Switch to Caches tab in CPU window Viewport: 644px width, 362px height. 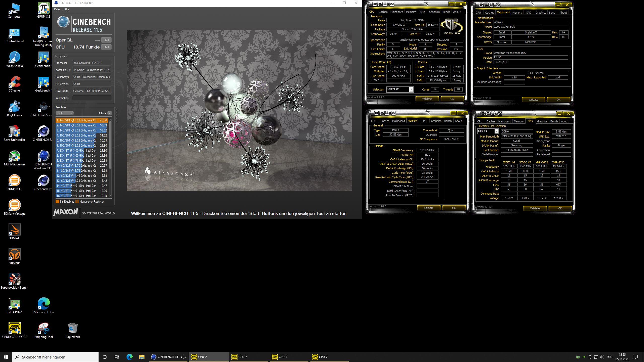pyautogui.click(x=383, y=12)
